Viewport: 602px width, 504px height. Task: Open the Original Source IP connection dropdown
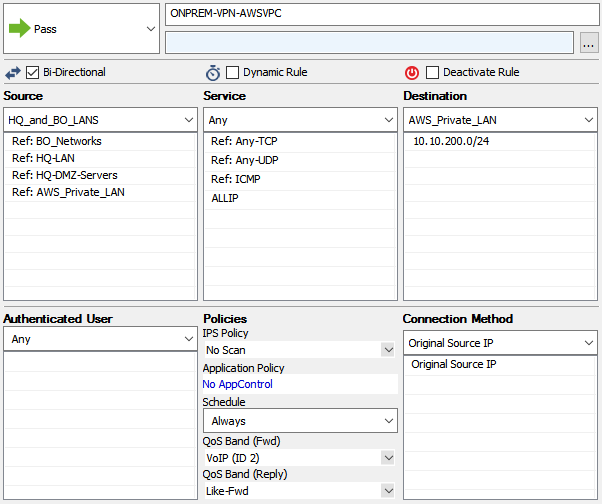coord(500,343)
